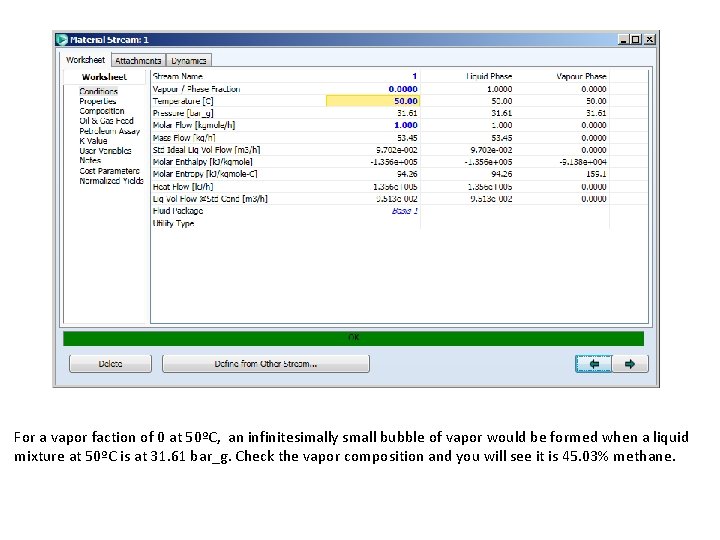Click the Delete button
Screen dimensions: 720x540
click(110, 364)
